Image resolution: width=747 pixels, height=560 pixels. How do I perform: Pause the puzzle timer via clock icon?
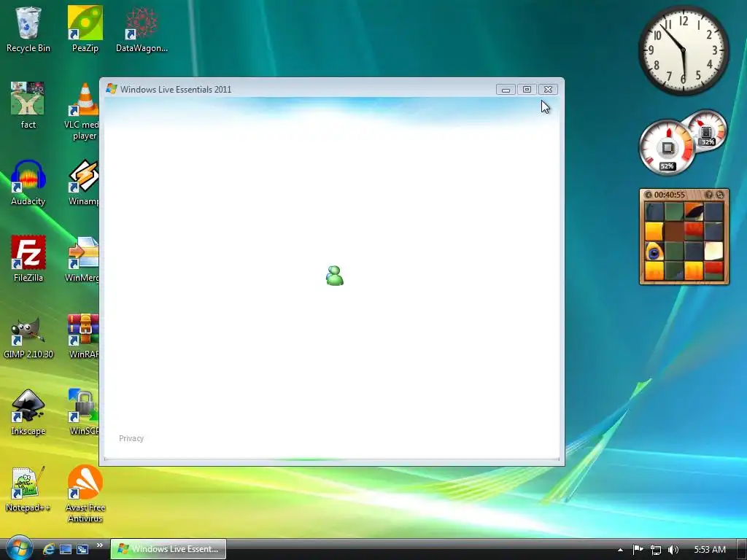coord(649,195)
